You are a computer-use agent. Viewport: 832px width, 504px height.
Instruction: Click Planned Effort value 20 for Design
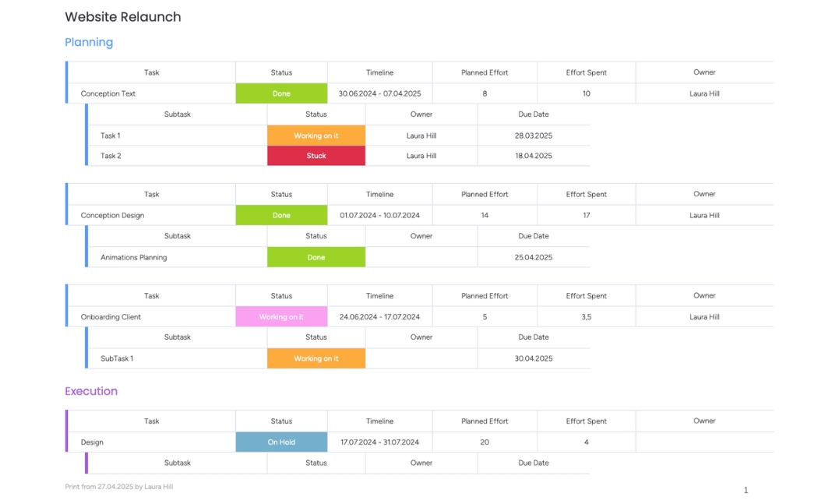[x=485, y=442]
